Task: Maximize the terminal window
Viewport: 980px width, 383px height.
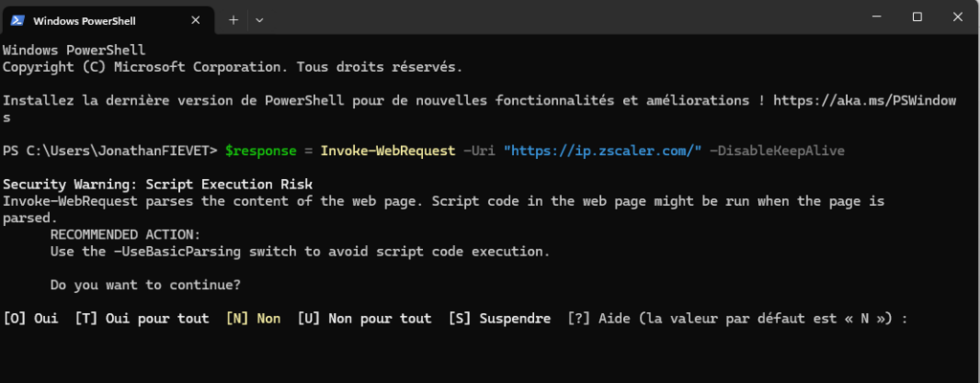Action: (917, 17)
